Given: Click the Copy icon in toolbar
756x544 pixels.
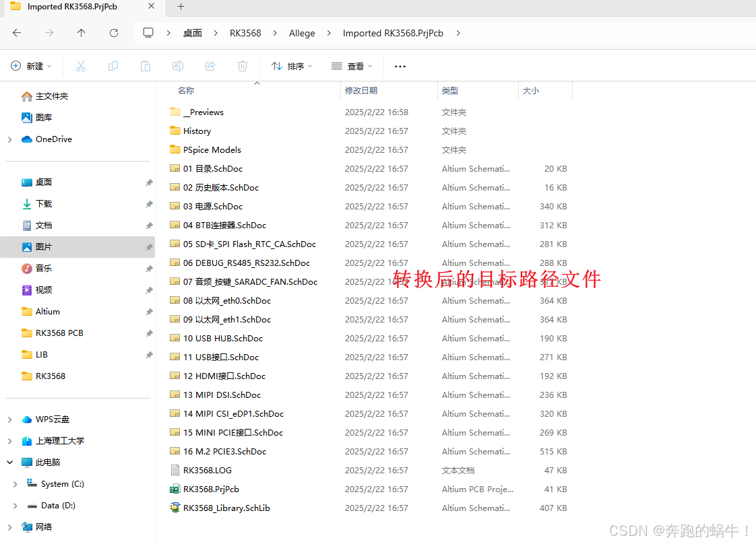Looking at the screenshot, I should 113,66.
